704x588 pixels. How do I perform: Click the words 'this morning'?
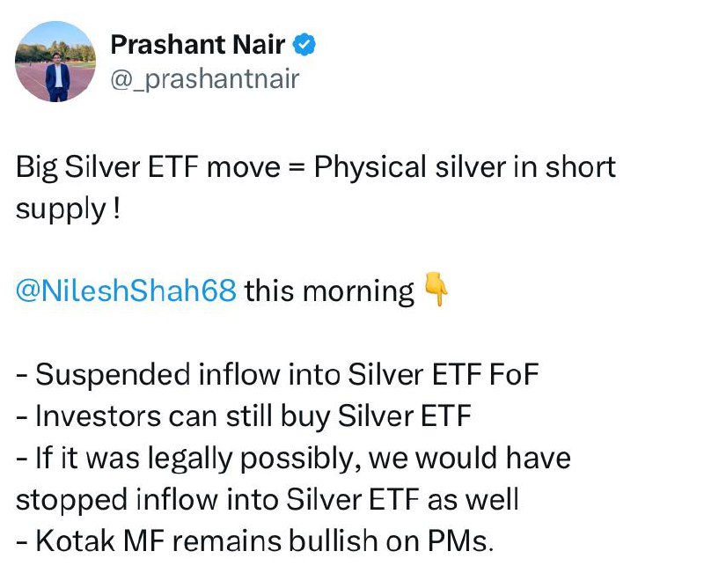pos(329,290)
